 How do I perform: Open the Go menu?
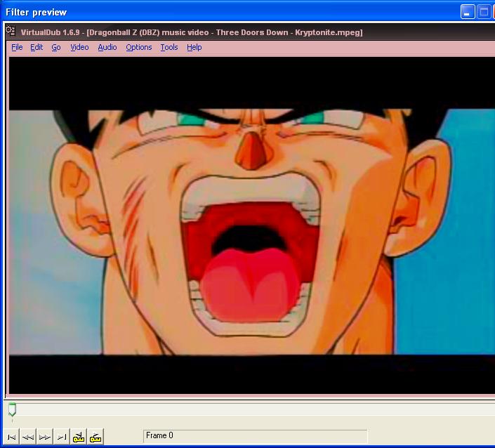(56, 47)
